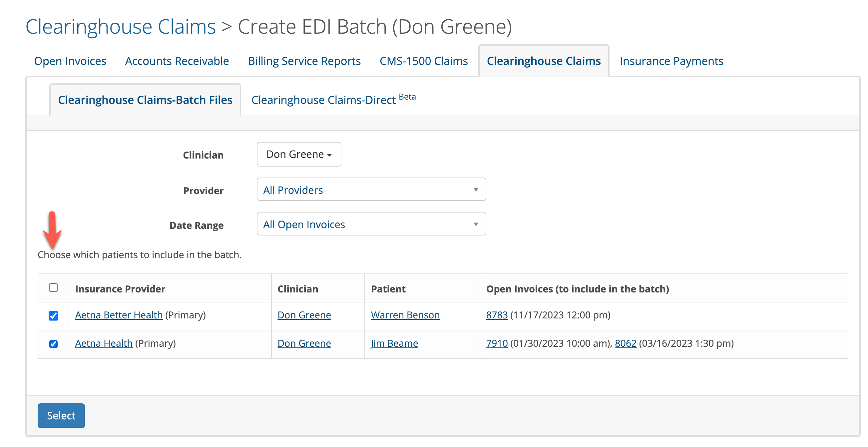Viewport: 868px width, 447px height.
Task: Uncheck the Aetna Health row checkbox
Action: tap(53, 344)
